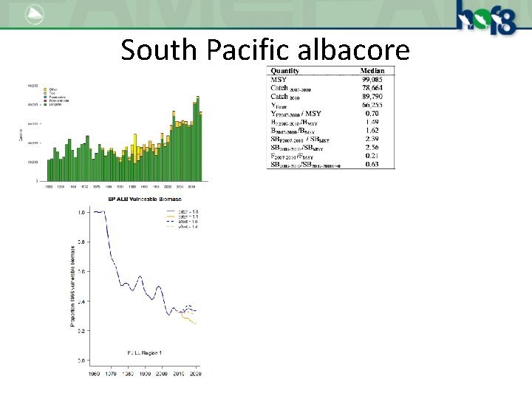Select the "F2007-2010/FMSY" row label
This screenshot has height=399, width=532.
(x=292, y=157)
